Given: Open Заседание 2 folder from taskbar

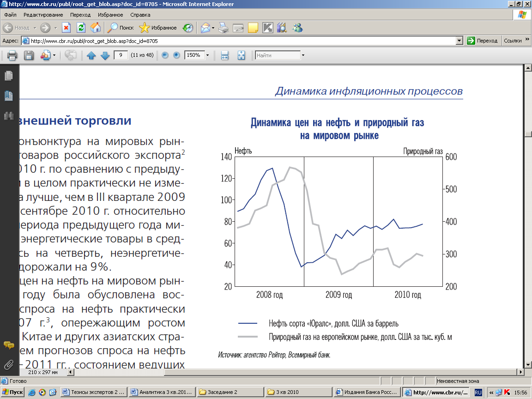Looking at the screenshot, I should click(231, 392).
